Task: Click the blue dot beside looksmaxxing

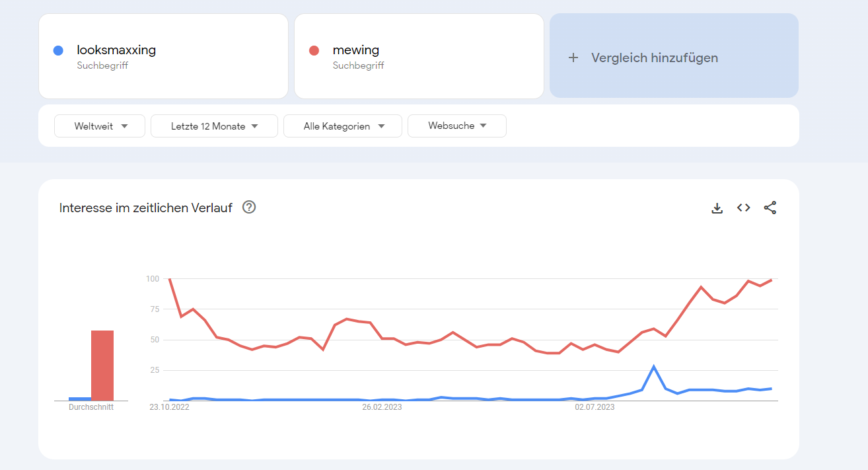Action: [x=58, y=50]
